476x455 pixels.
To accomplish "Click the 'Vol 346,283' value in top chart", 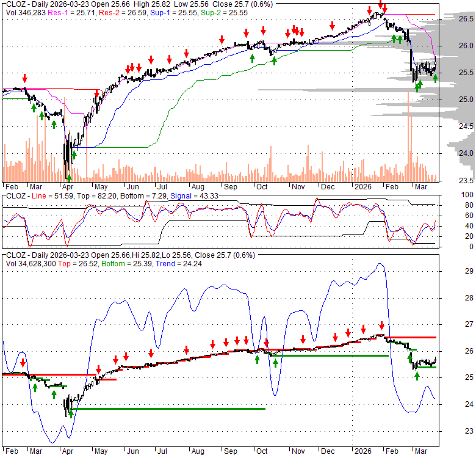I will pos(26,13).
